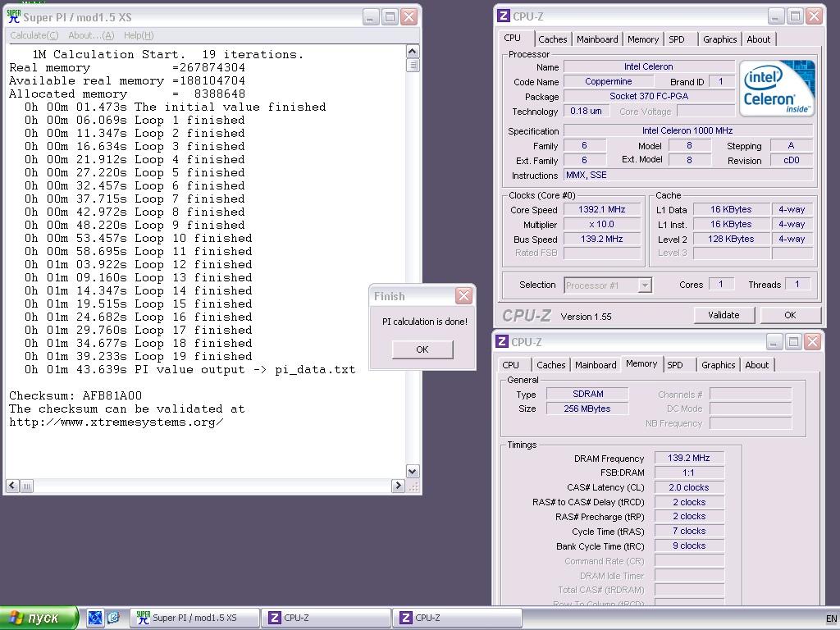Select the About tab in the upper CPU-Z window
Image resolution: width=840 pixels, height=630 pixels.
pyautogui.click(x=759, y=39)
